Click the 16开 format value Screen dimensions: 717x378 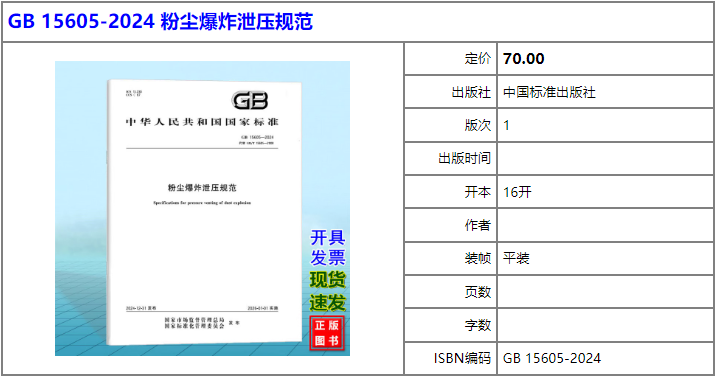pyautogui.click(x=517, y=192)
